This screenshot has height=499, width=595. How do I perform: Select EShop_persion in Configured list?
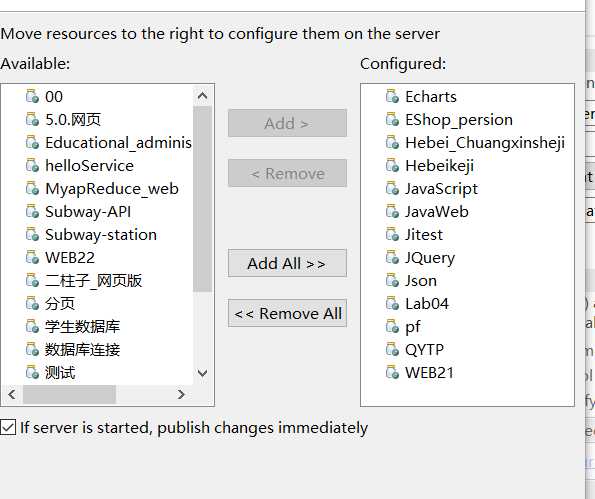point(459,120)
